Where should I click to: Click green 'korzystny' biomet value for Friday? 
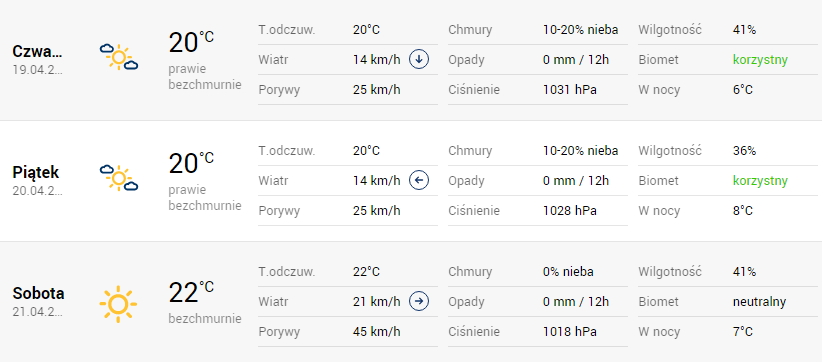760,181
